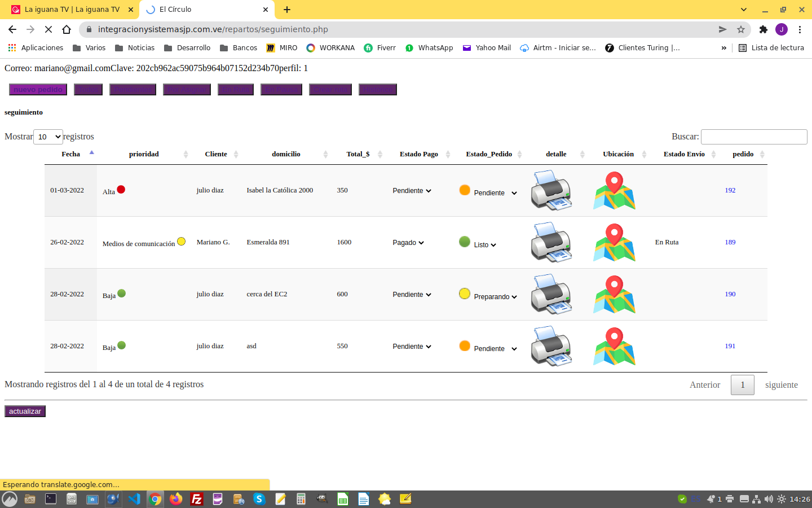
Task: Open pedido link 189
Action: (730, 242)
